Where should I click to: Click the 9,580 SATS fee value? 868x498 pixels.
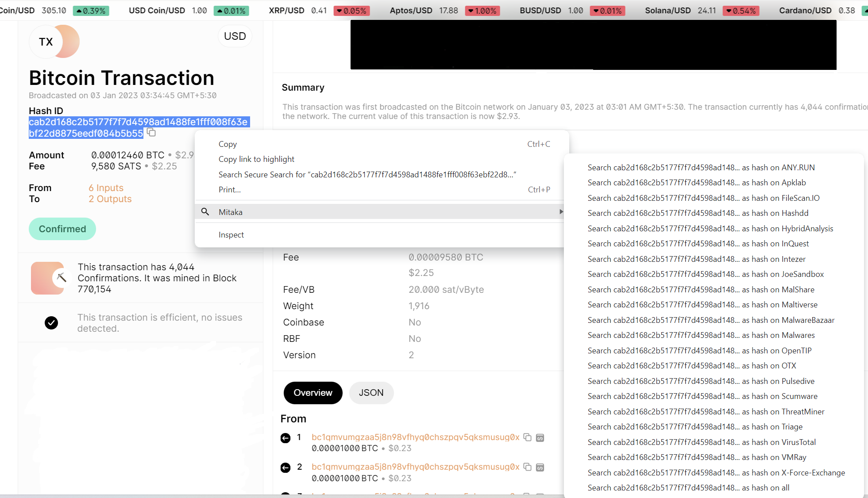pyautogui.click(x=116, y=166)
